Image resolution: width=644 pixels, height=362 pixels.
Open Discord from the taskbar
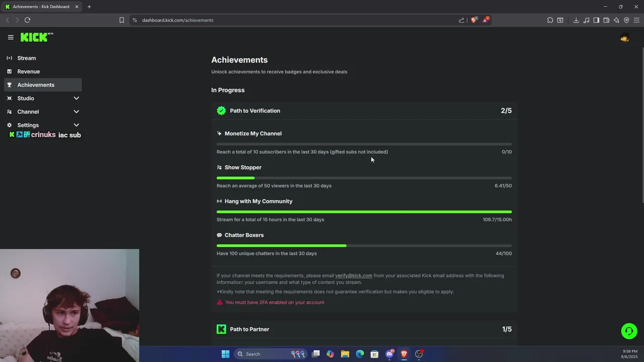pyautogui.click(x=389, y=354)
